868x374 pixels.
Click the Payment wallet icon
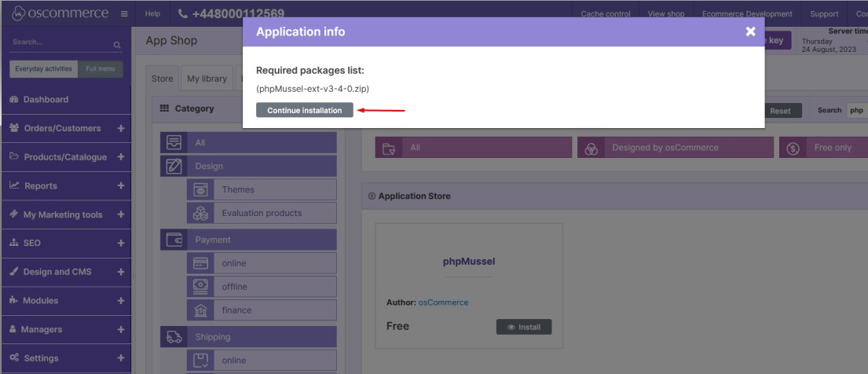click(174, 240)
